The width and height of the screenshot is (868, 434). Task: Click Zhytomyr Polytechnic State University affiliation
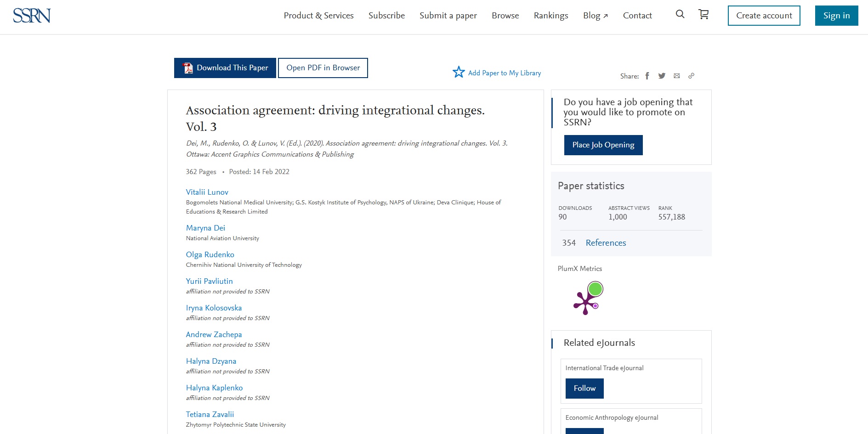[236, 425]
